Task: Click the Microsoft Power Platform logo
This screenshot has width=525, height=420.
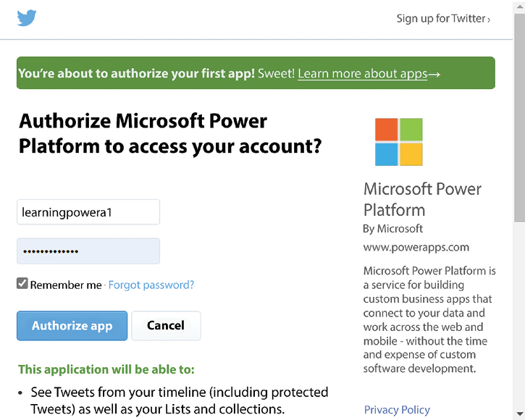Action: [398, 142]
